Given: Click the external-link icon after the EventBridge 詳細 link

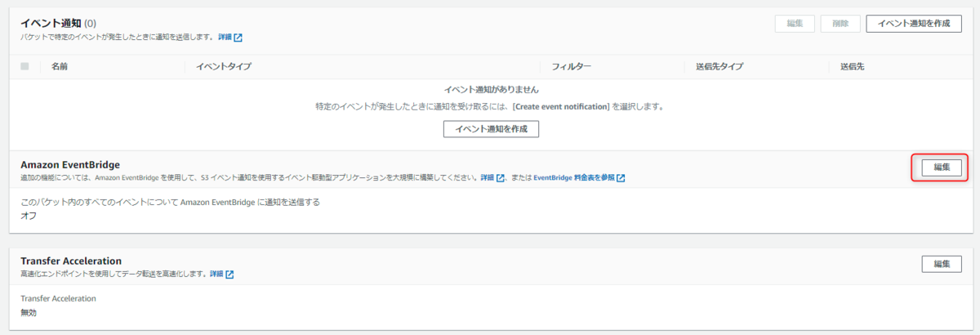Looking at the screenshot, I should click(501, 177).
